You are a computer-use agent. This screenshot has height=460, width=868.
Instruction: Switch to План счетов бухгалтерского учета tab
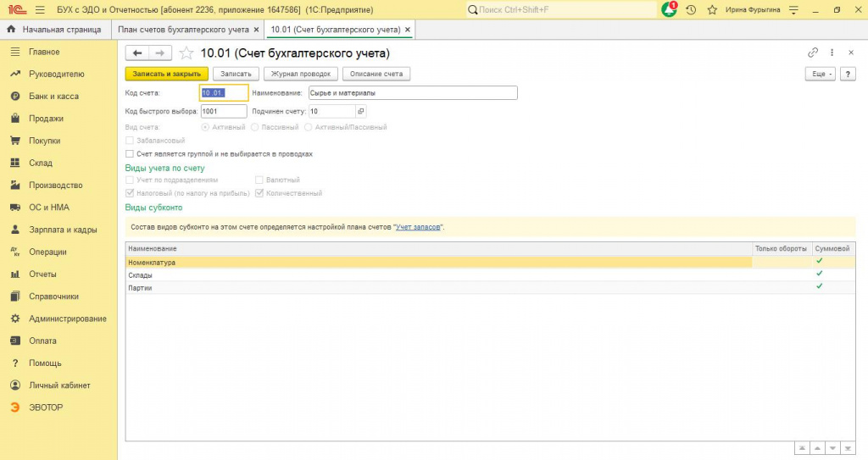click(x=183, y=30)
